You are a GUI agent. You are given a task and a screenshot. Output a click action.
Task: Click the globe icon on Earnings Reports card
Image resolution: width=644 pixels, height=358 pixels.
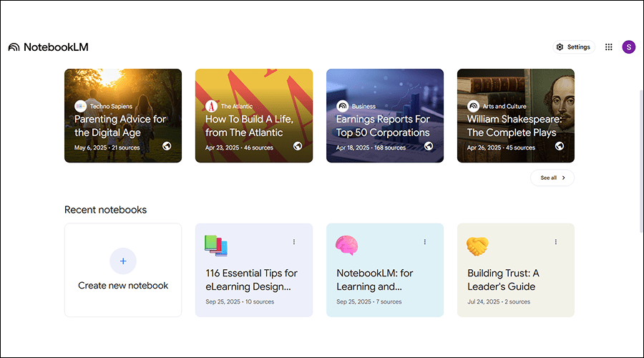429,146
